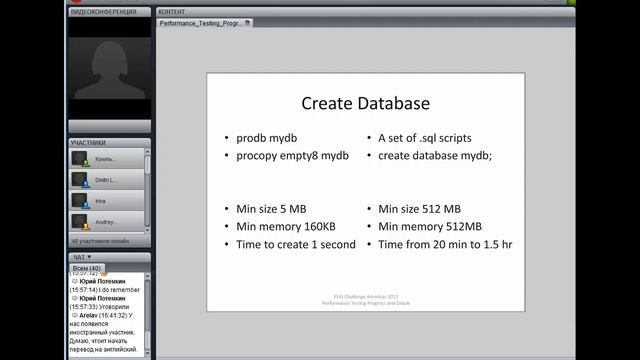640x360 pixels.
Task: Select Dmitri L. in participants list
Action: (x=107, y=180)
